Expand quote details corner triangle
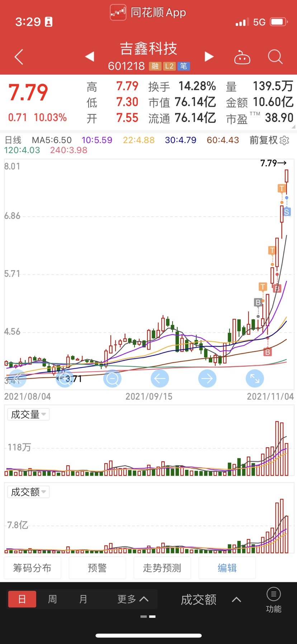The image size is (297, 644). click(x=293, y=127)
